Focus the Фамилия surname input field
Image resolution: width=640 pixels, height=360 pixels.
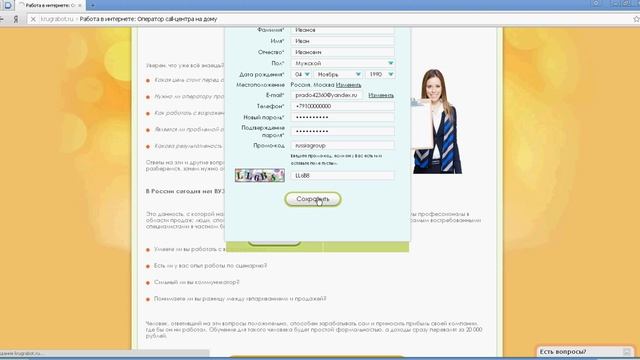point(342,30)
